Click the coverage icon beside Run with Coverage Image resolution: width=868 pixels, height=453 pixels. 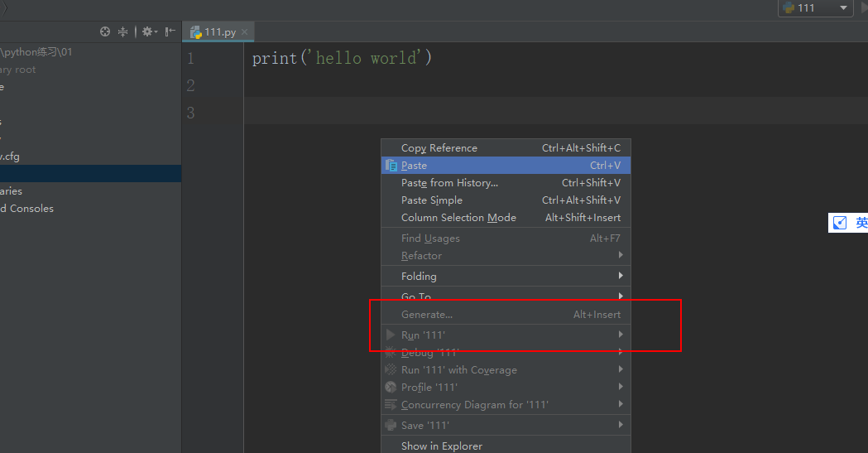391,369
